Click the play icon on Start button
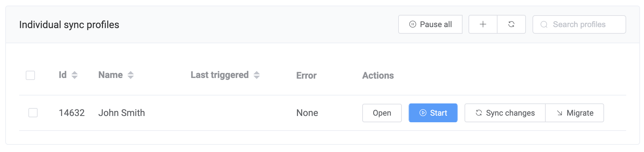The width and height of the screenshot is (644, 152). [423, 113]
